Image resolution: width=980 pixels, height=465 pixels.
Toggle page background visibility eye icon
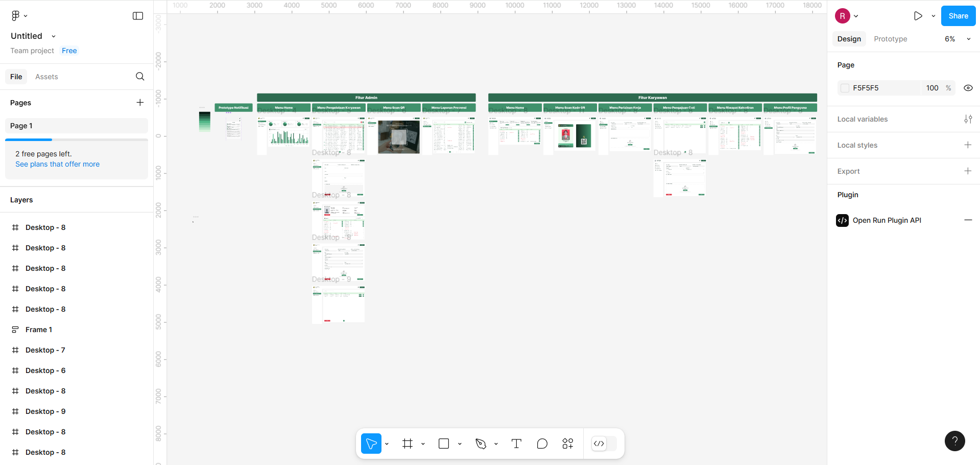point(968,88)
